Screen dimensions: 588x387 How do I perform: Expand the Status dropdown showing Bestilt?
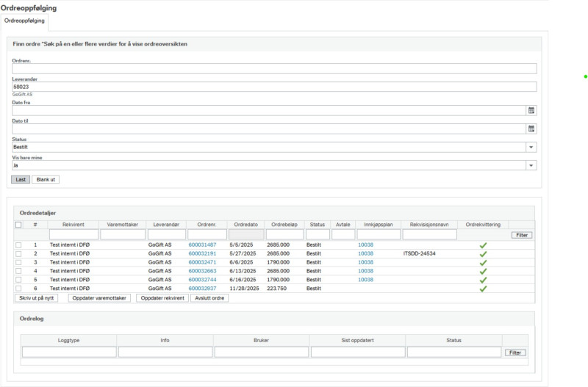(x=531, y=147)
